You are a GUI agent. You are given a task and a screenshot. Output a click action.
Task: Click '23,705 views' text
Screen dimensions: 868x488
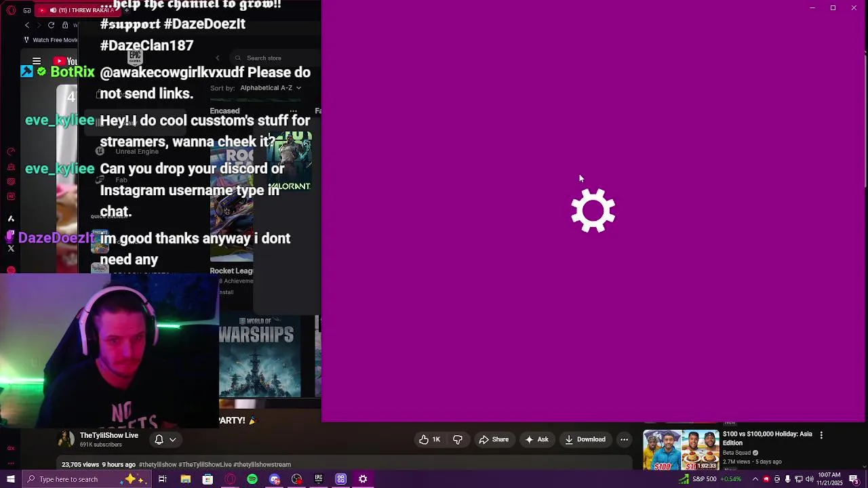80,464
